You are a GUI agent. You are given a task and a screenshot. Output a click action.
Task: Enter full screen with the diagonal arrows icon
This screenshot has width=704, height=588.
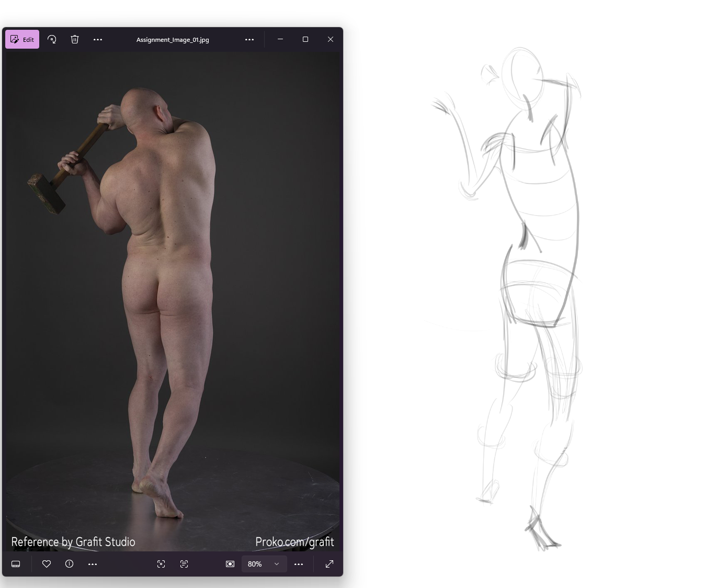point(330,564)
